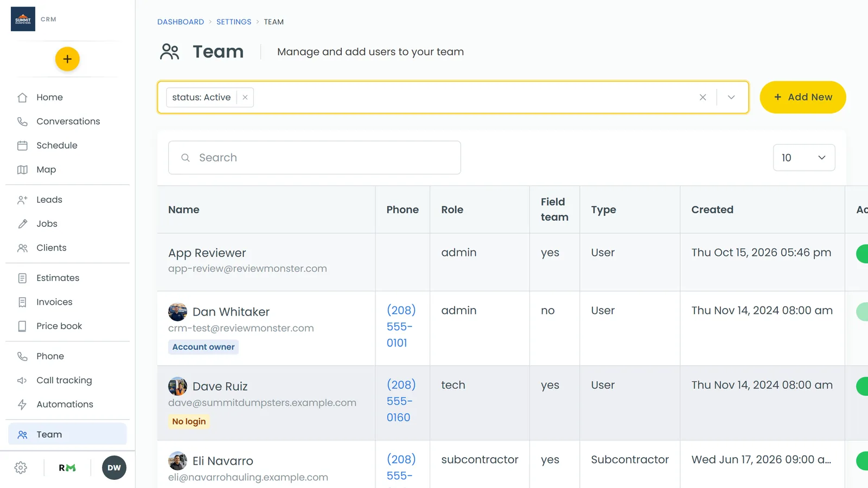Open Schedule in the sidebar

click(67, 145)
